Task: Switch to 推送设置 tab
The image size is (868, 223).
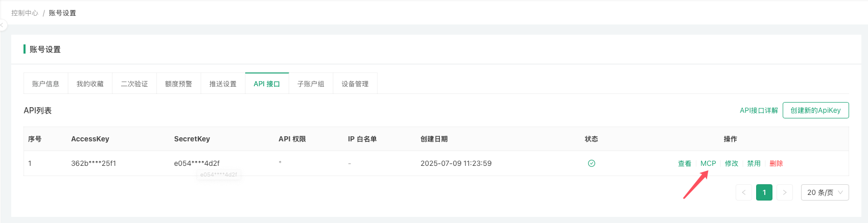Action: coord(223,84)
